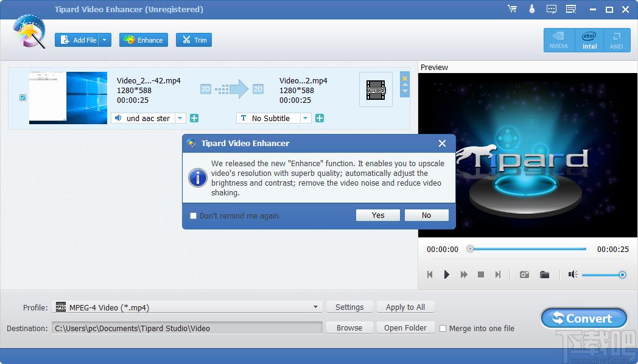Click Open Folder button
This screenshot has height=364, width=638.
(x=405, y=328)
